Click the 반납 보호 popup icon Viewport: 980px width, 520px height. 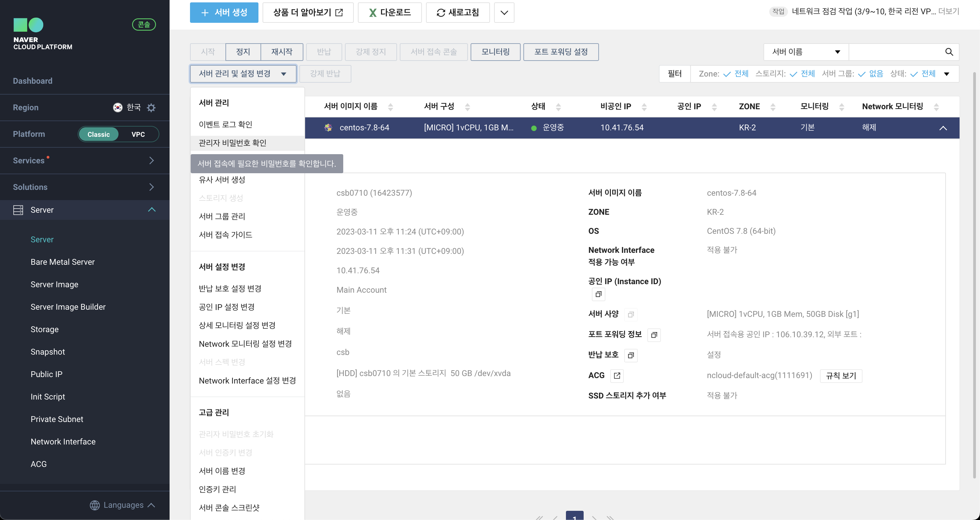(x=630, y=355)
